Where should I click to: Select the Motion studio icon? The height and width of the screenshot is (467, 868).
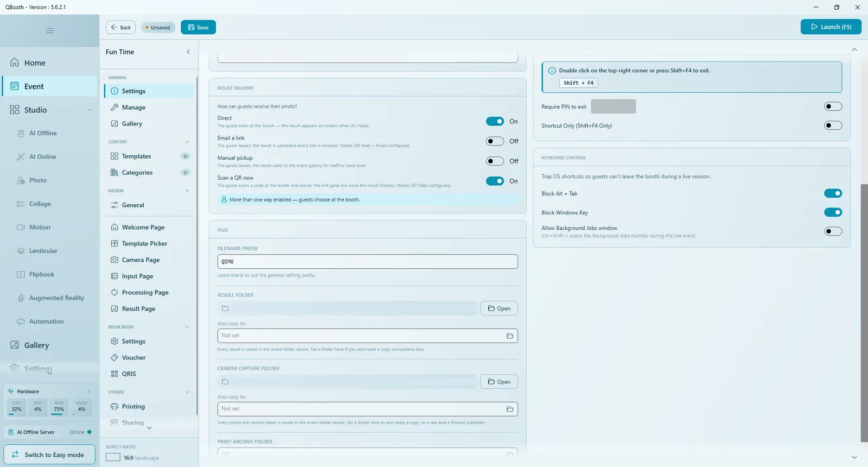[21, 228]
